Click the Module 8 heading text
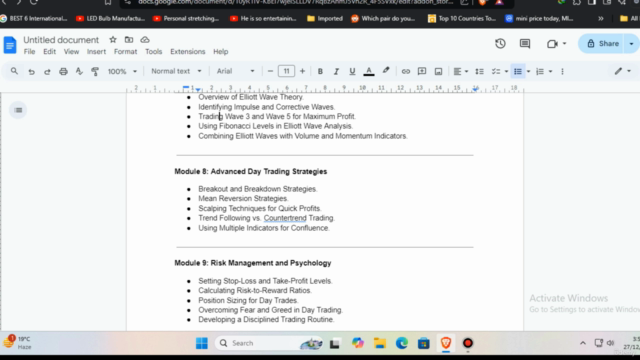This screenshot has height=360, width=640. [251, 171]
